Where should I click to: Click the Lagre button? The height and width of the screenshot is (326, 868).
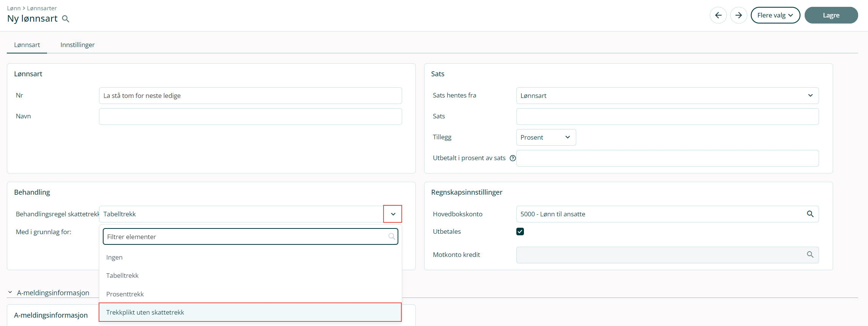[831, 15]
